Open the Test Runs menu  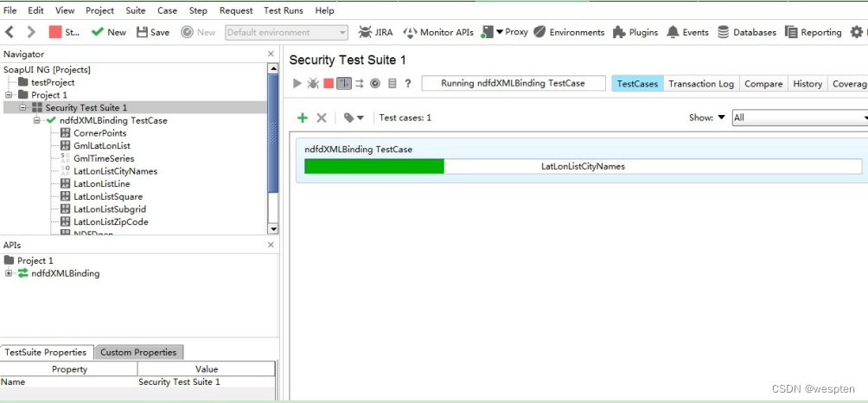point(284,10)
